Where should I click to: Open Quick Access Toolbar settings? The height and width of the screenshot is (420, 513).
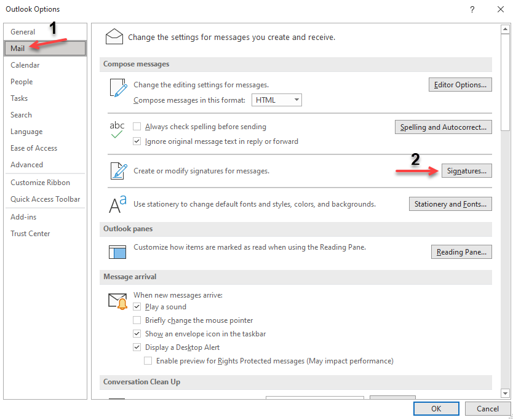(x=45, y=199)
